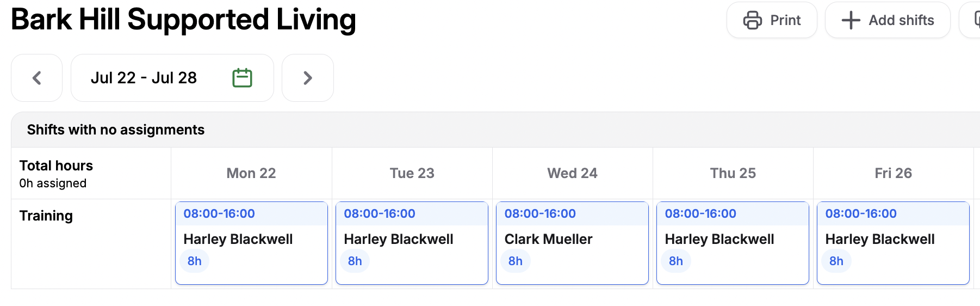Open the green calendar date picker icon
This screenshot has height=306, width=980.
point(242,78)
